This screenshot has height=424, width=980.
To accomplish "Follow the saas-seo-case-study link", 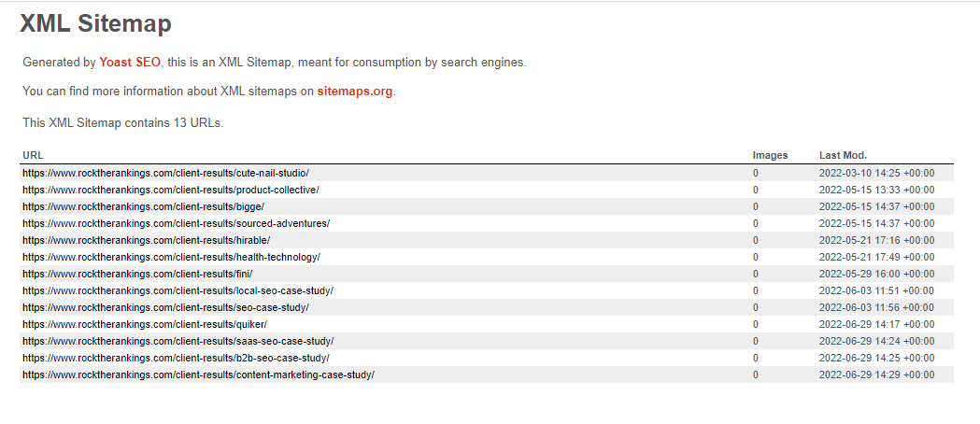I will tap(178, 341).
